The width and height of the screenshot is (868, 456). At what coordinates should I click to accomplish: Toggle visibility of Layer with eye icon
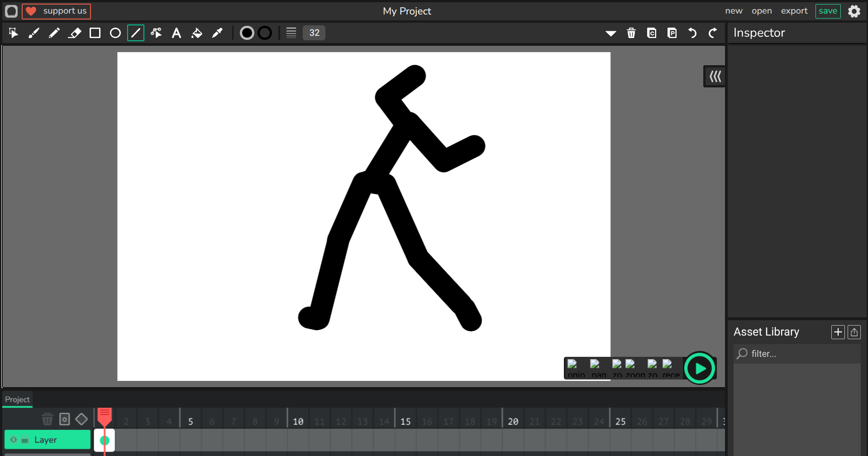[14, 440]
